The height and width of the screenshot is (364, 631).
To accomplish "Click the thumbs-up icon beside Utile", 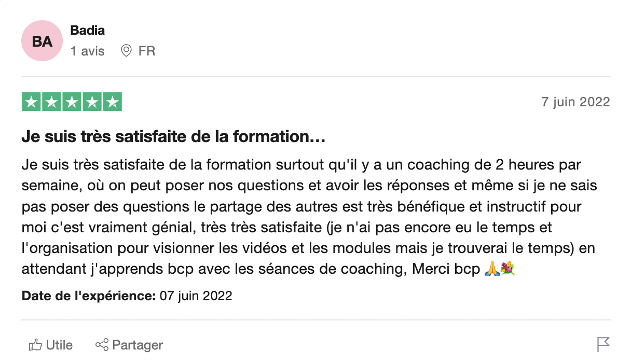I will click(35, 345).
